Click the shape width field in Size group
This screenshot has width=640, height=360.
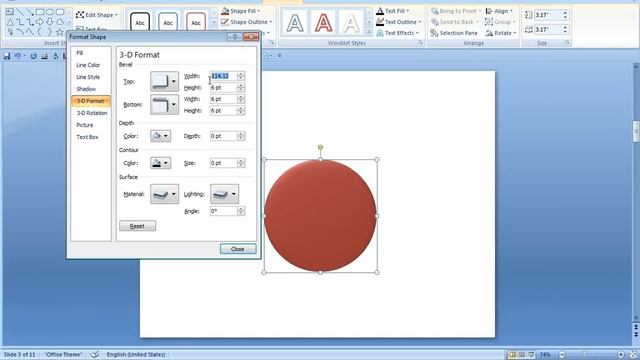[548, 29]
